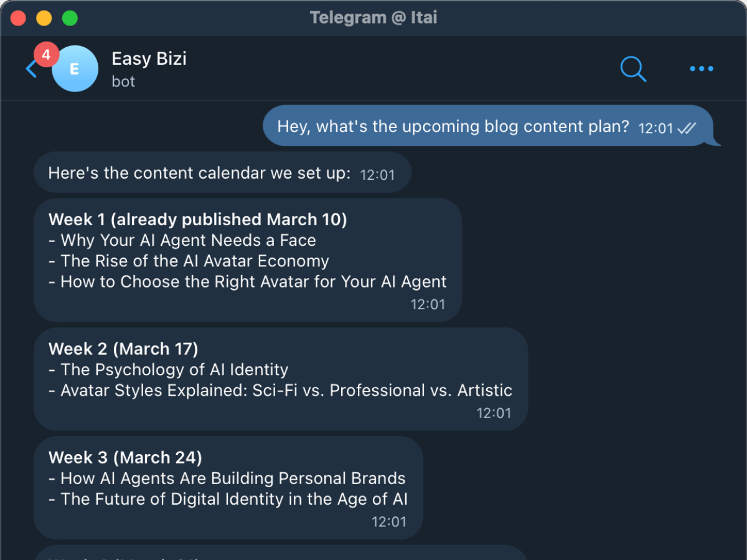The height and width of the screenshot is (560, 747).
Task: Click the "bot" status label
Action: tap(123, 82)
